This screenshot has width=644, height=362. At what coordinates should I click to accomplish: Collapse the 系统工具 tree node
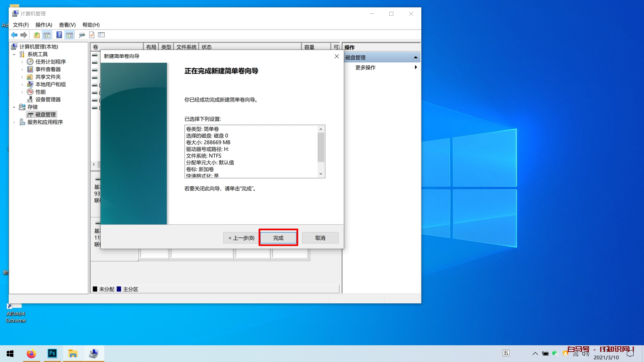(14, 54)
